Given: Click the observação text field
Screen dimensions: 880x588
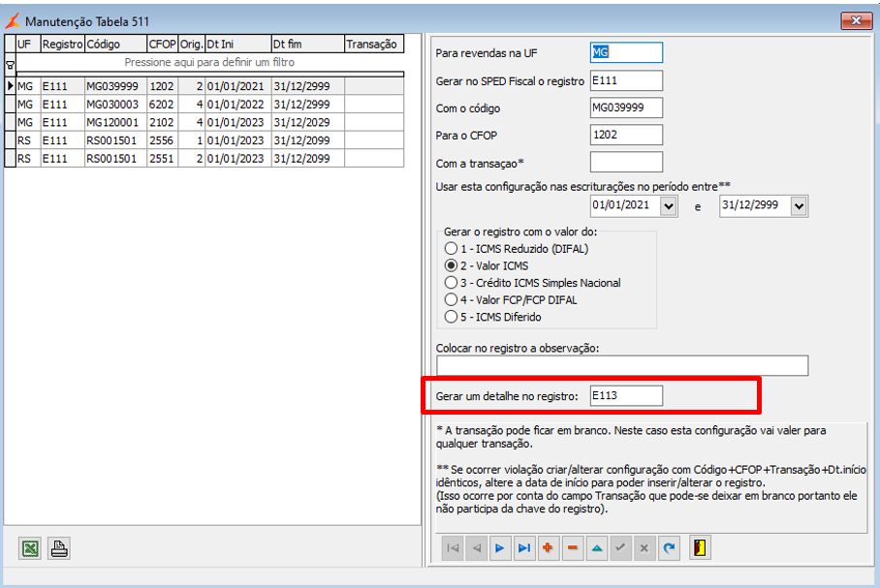Looking at the screenshot, I should [x=622, y=366].
